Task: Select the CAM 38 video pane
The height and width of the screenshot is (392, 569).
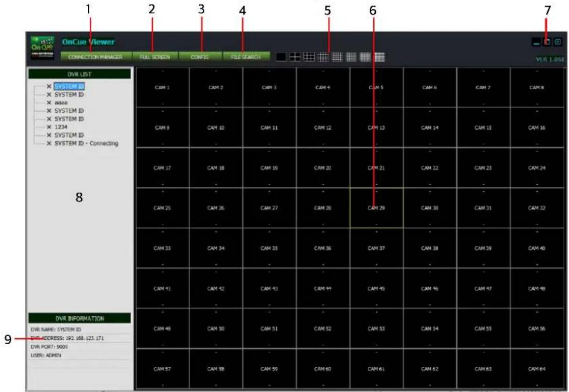Action: point(430,248)
